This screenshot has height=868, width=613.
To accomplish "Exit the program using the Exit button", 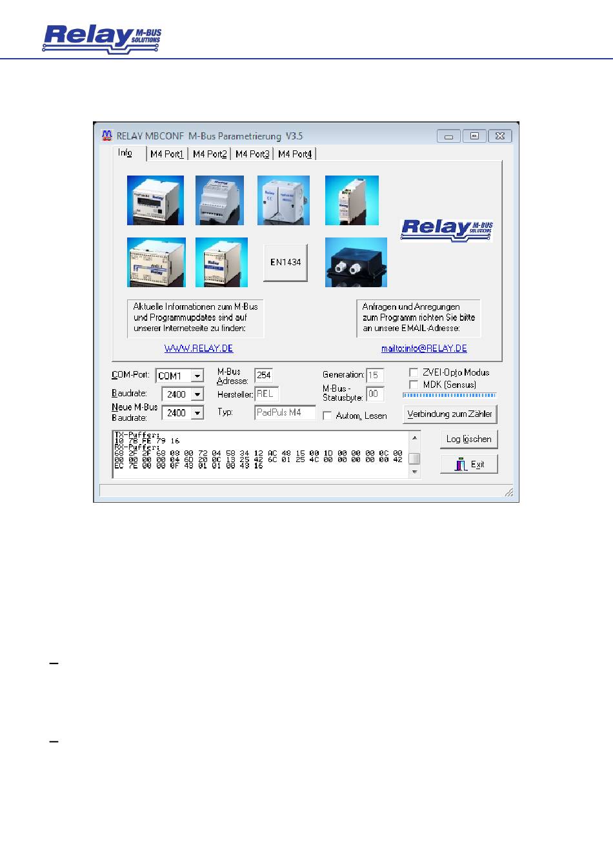I will click(x=469, y=465).
